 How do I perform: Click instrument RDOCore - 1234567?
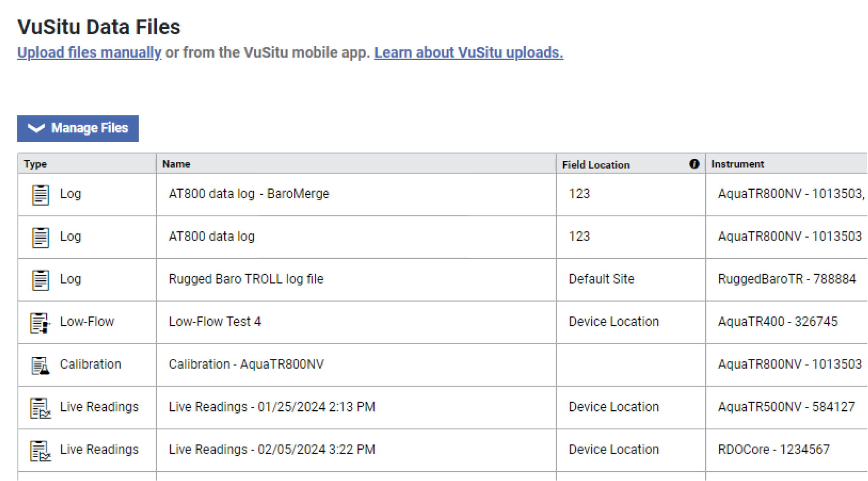coord(774,449)
